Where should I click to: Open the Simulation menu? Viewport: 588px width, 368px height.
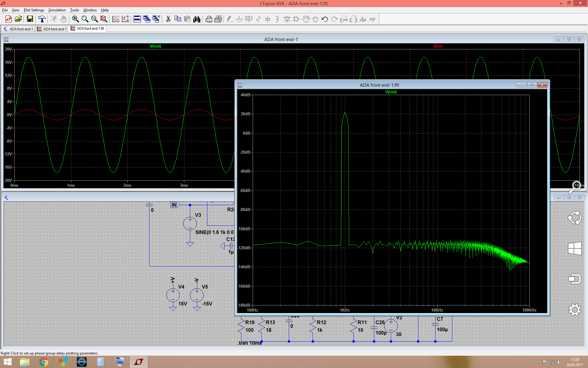tap(57, 10)
